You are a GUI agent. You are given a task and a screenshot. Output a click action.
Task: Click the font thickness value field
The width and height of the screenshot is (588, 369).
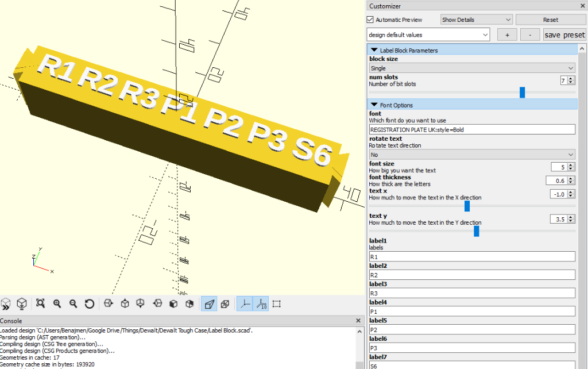tap(557, 180)
